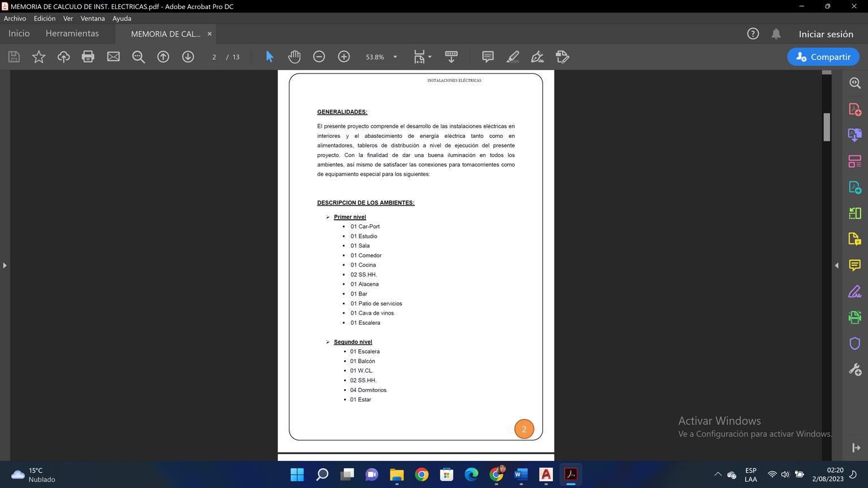Open the Ayuda menu
The width and height of the screenshot is (868, 488).
coord(121,18)
